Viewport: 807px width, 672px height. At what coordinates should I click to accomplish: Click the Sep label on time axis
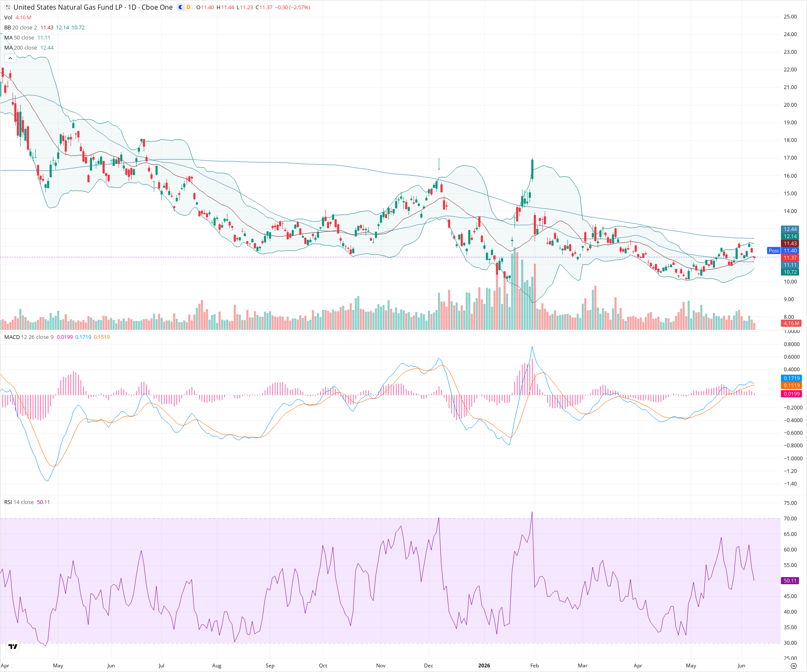[270, 665]
